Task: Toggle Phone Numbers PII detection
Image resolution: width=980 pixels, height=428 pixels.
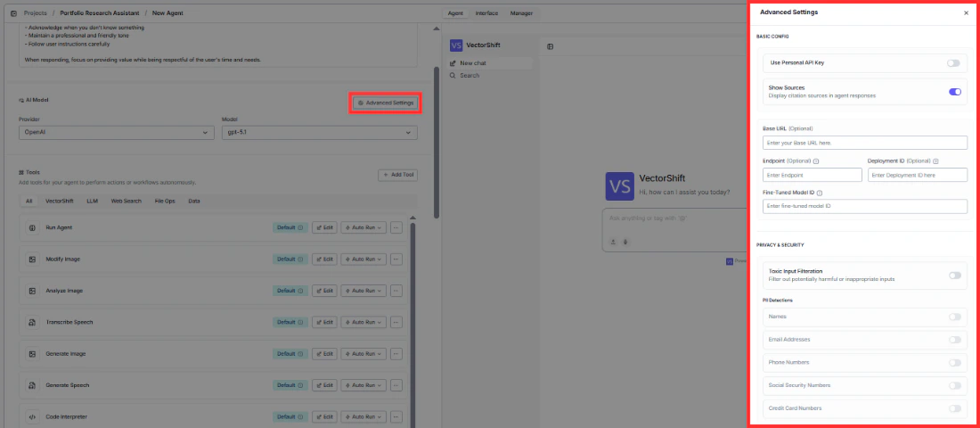Action: [x=955, y=363]
